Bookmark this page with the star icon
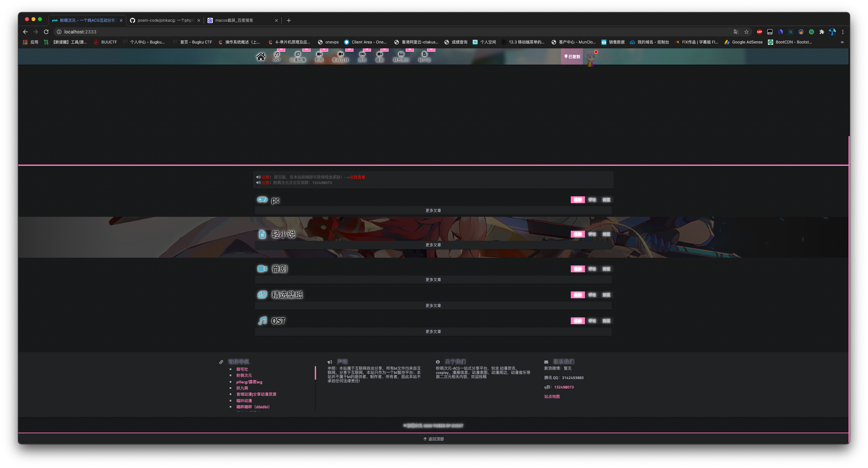868x468 pixels. tap(747, 32)
